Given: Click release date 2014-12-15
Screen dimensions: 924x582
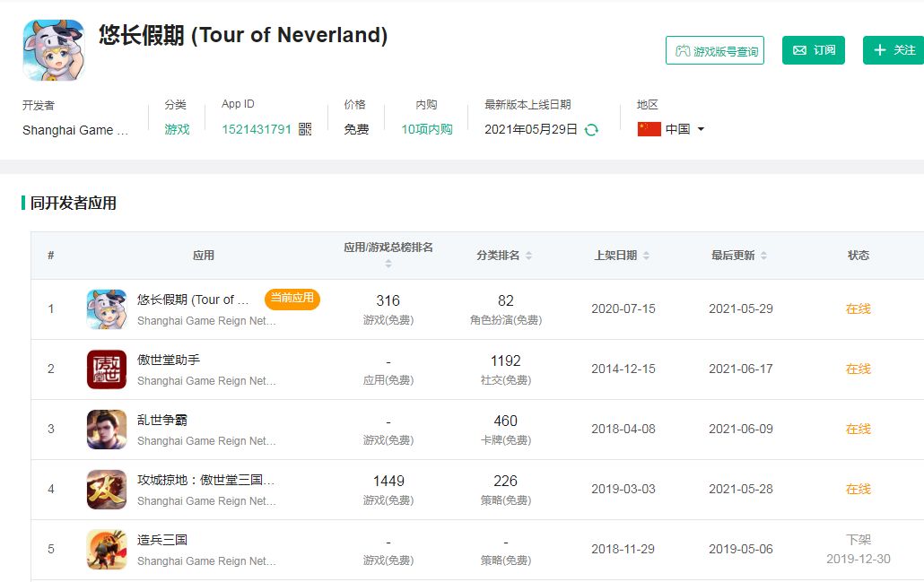Looking at the screenshot, I should click(623, 369).
